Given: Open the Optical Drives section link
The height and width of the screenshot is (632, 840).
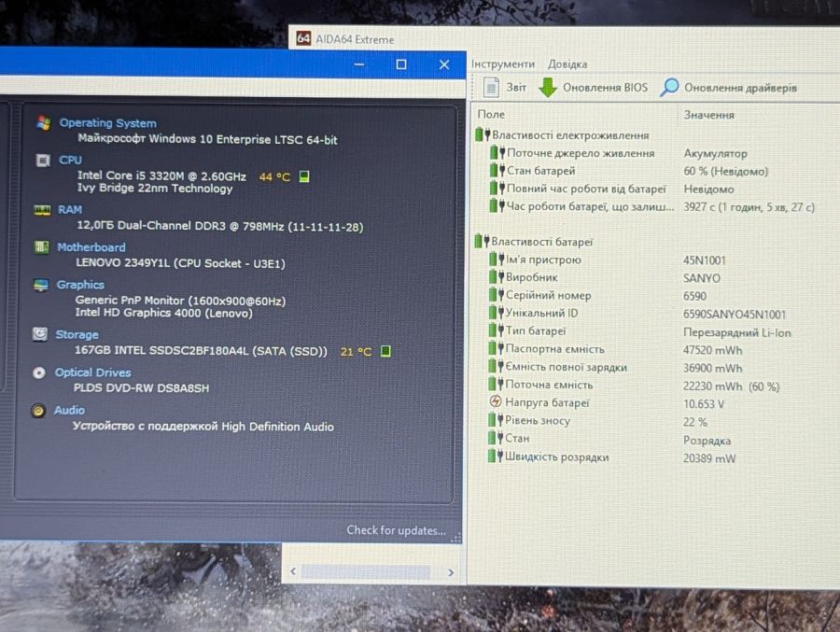Looking at the screenshot, I should 92,372.
